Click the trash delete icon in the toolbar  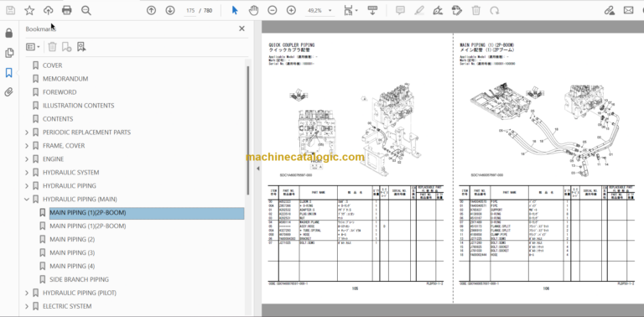click(475, 10)
